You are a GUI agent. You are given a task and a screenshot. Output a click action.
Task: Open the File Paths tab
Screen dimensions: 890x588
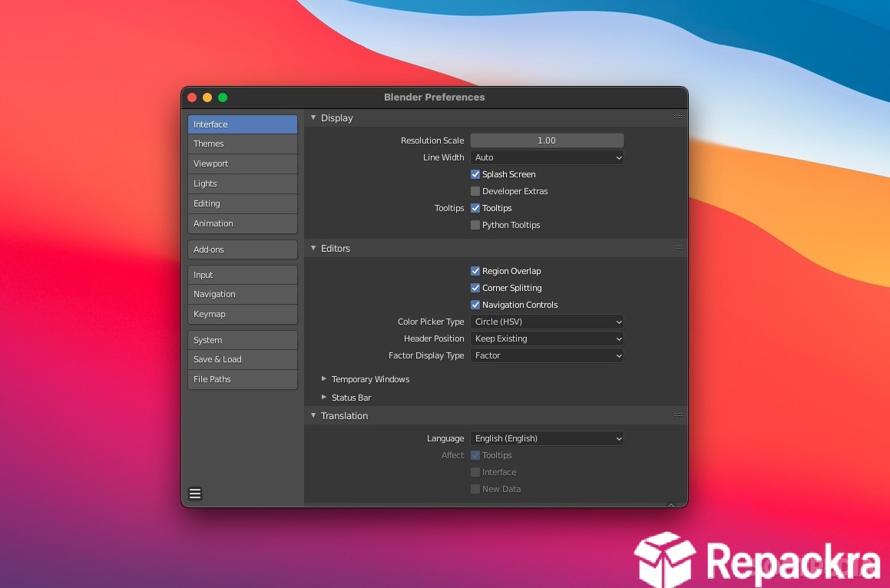pyautogui.click(x=243, y=379)
